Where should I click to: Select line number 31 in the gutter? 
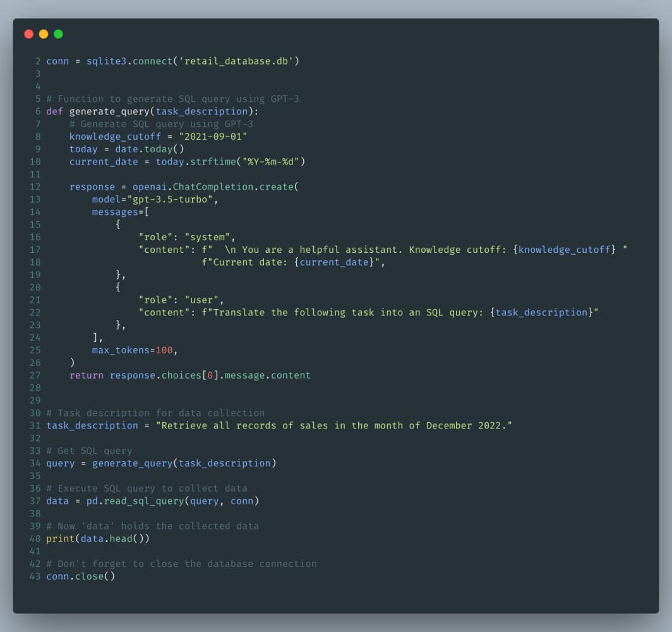[x=35, y=425]
